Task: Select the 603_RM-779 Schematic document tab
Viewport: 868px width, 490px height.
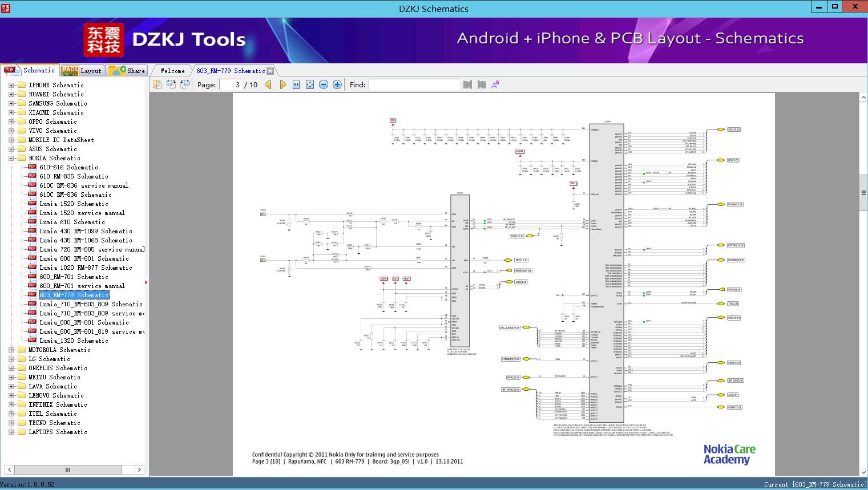Action: pyautogui.click(x=231, y=71)
